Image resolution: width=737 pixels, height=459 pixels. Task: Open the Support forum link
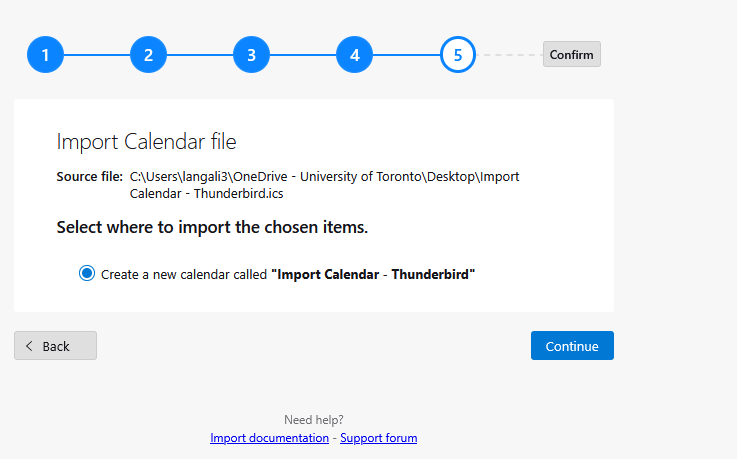378,438
